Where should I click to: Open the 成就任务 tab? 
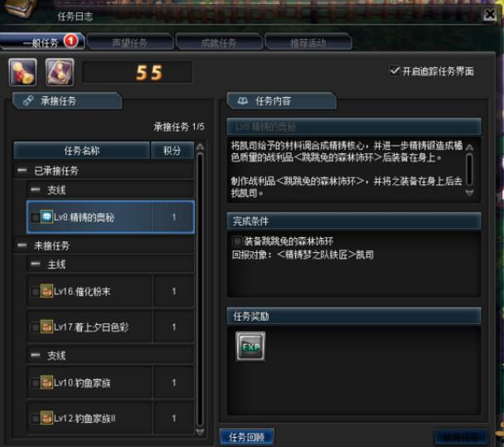pyautogui.click(x=219, y=42)
